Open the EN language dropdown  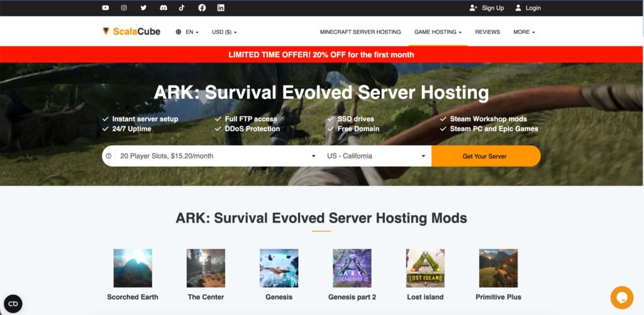(192, 32)
